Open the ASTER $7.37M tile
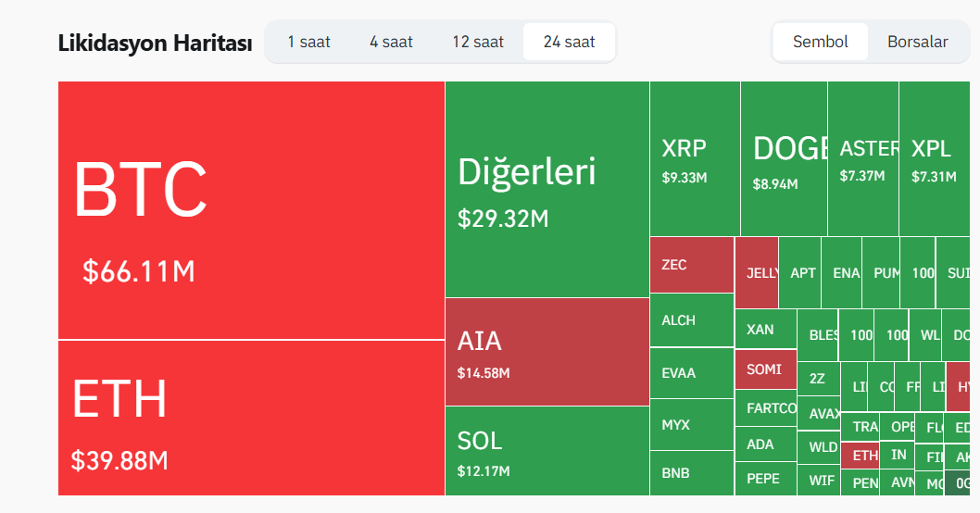Image resolution: width=980 pixels, height=513 pixels. (x=863, y=158)
